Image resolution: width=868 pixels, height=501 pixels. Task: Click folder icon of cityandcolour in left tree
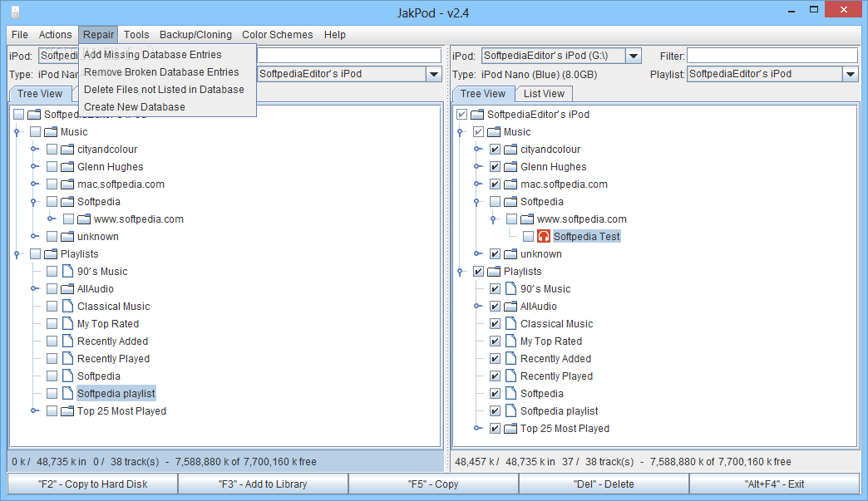coord(67,150)
